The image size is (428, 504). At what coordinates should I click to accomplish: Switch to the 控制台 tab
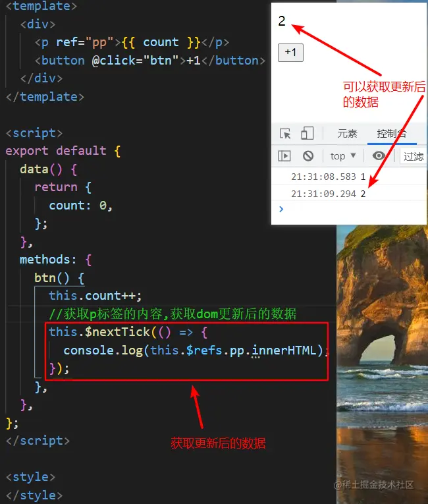(392, 133)
